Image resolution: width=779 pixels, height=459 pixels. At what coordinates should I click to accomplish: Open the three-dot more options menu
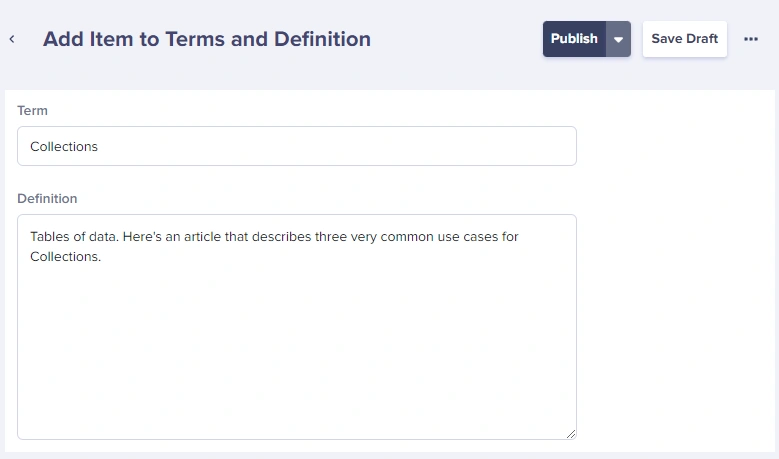click(751, 39)
